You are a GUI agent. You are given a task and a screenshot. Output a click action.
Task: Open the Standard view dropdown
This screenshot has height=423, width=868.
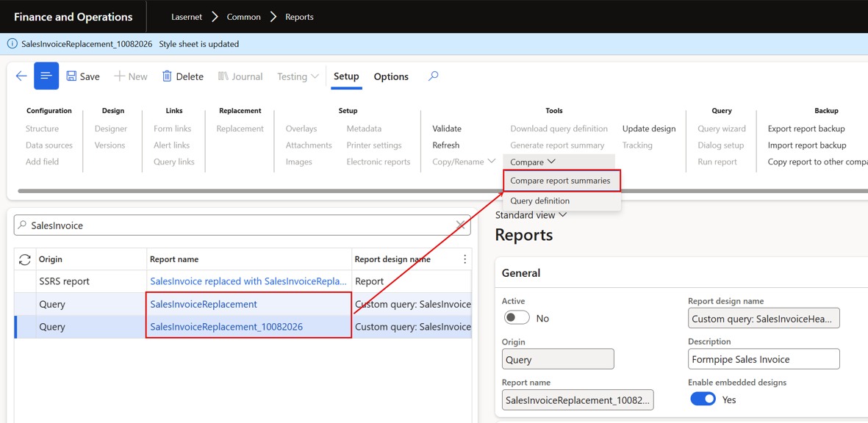click(531, 214)
